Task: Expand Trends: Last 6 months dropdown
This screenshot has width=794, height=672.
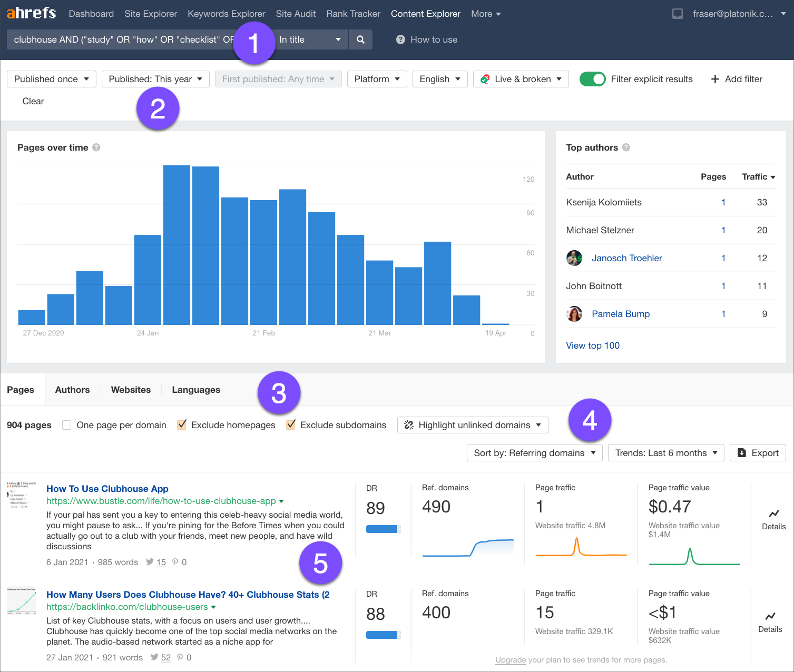Action: click(666, 453)
